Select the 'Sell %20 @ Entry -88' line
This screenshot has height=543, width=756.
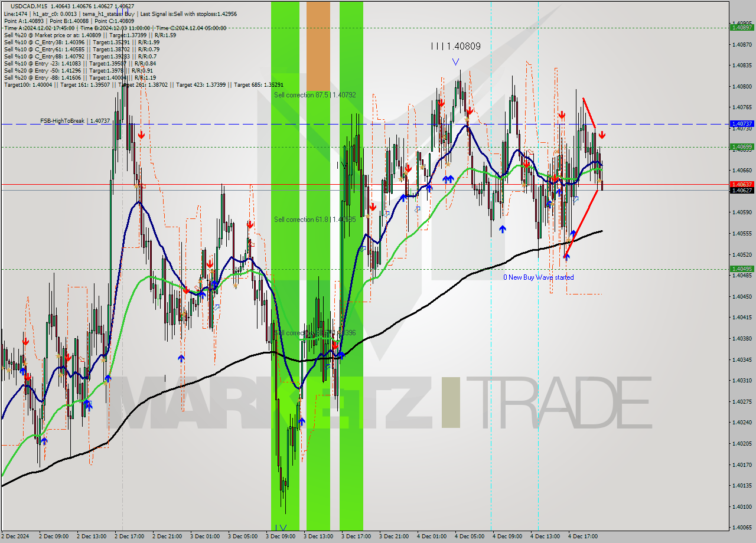tap(80, 77)
